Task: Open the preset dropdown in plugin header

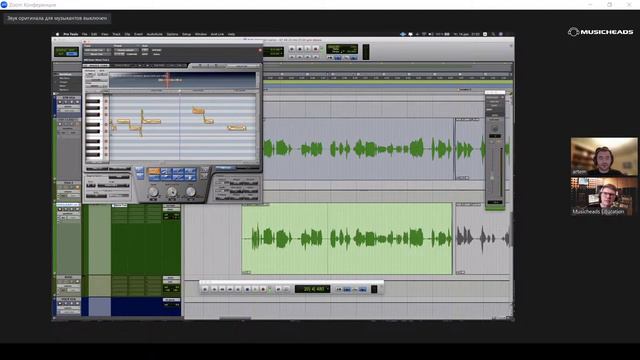Action: coord(126,50)
